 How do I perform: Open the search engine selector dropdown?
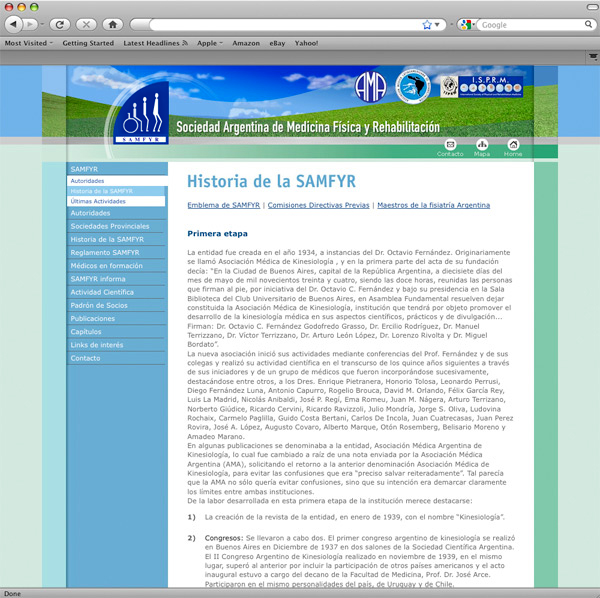[x=466, y=24]
